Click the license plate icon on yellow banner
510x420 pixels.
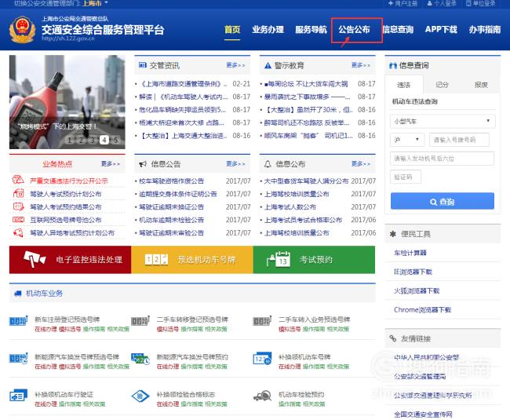click(156, 259)
